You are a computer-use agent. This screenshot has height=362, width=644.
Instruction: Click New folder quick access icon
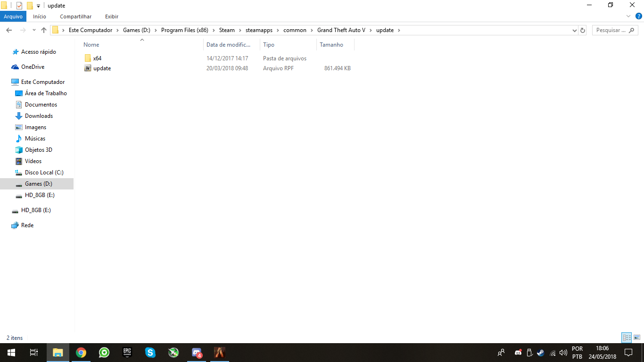30,6
